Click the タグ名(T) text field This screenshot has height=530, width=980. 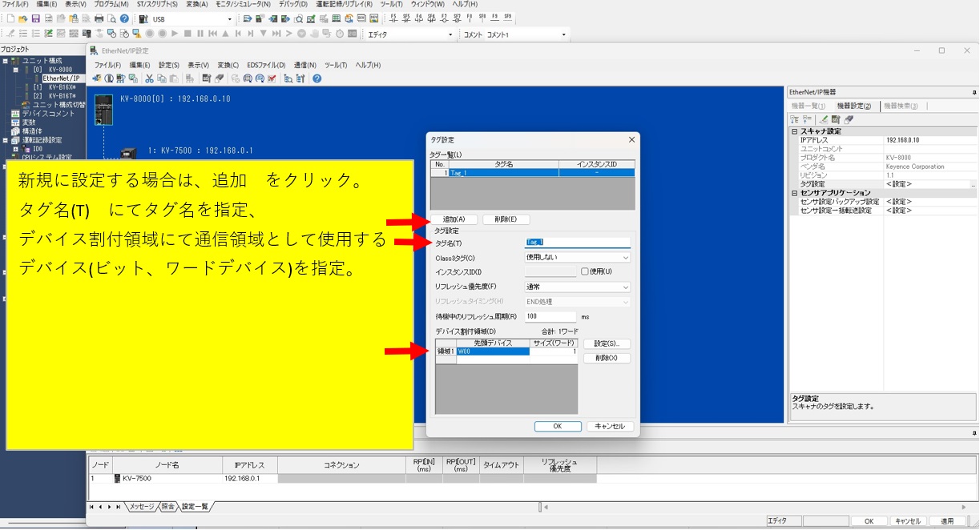point(577,243)
